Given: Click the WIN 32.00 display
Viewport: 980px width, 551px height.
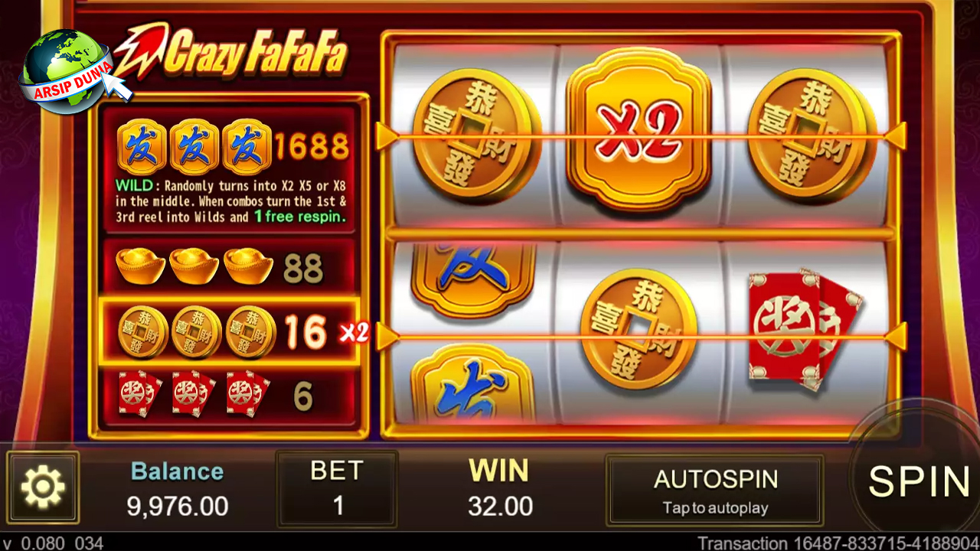Looking at the screenshot, I should (x=500, y=488).
